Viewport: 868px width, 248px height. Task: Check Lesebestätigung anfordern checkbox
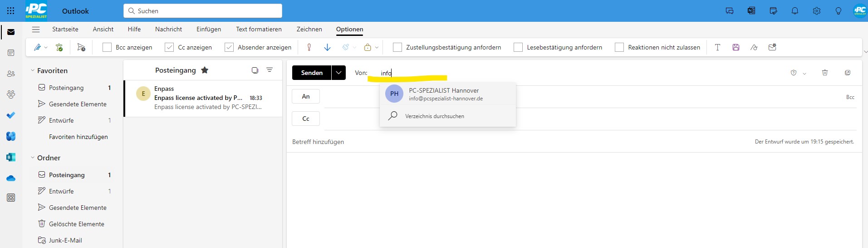coord(518,47)
